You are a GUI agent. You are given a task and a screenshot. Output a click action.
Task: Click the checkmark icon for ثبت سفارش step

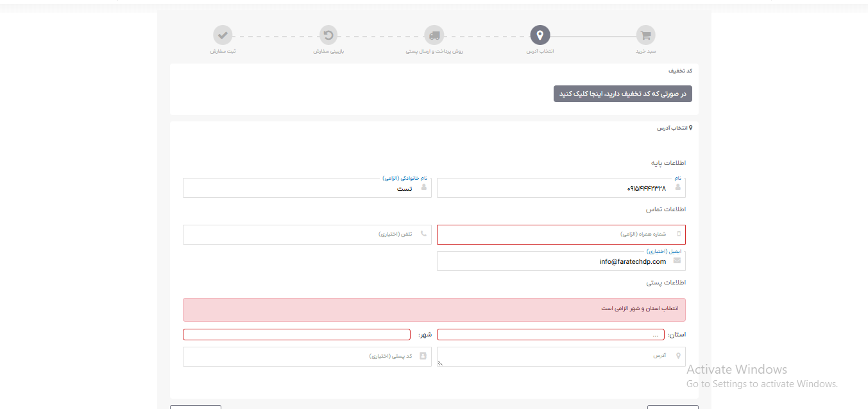pyautogui.click(x=223, y=35)
